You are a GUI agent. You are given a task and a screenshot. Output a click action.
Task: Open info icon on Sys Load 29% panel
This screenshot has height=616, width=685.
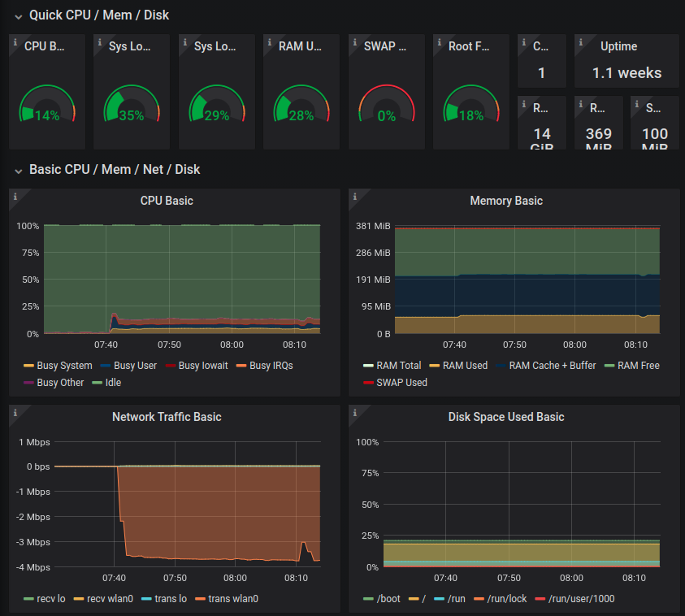point(184,42)
